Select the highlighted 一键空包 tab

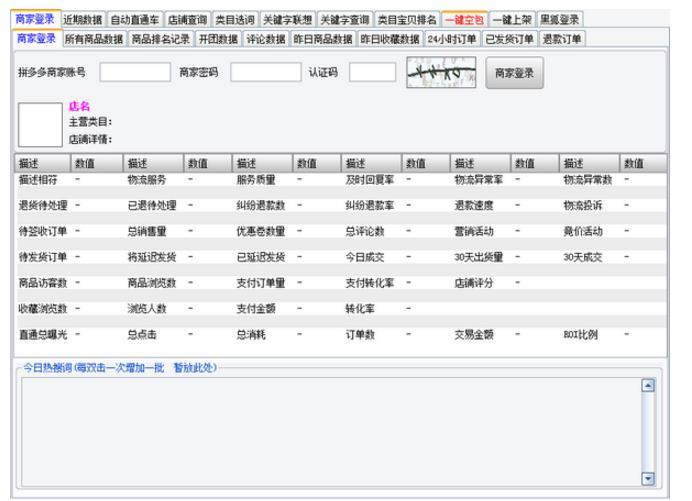coord(465,19)
